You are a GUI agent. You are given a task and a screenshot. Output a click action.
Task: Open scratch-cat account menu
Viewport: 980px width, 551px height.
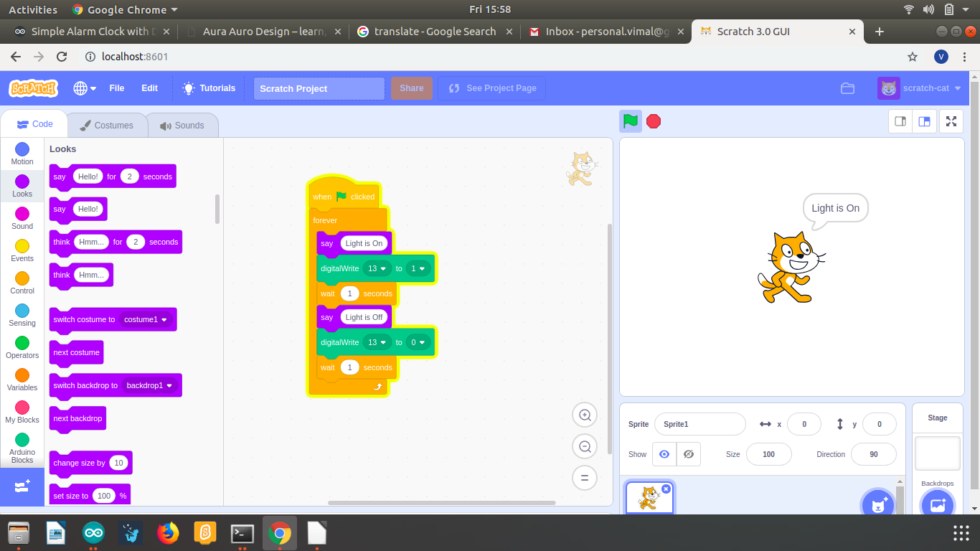[920, 88]
